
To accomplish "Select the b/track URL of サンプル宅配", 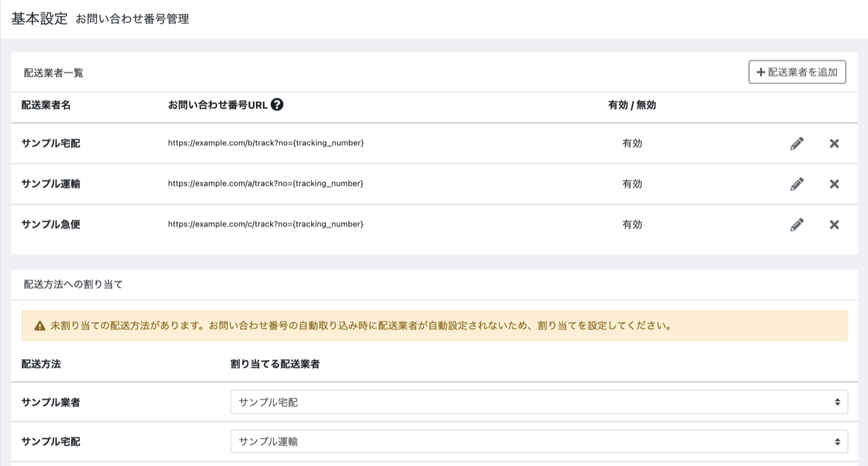I will click(266, 143).
